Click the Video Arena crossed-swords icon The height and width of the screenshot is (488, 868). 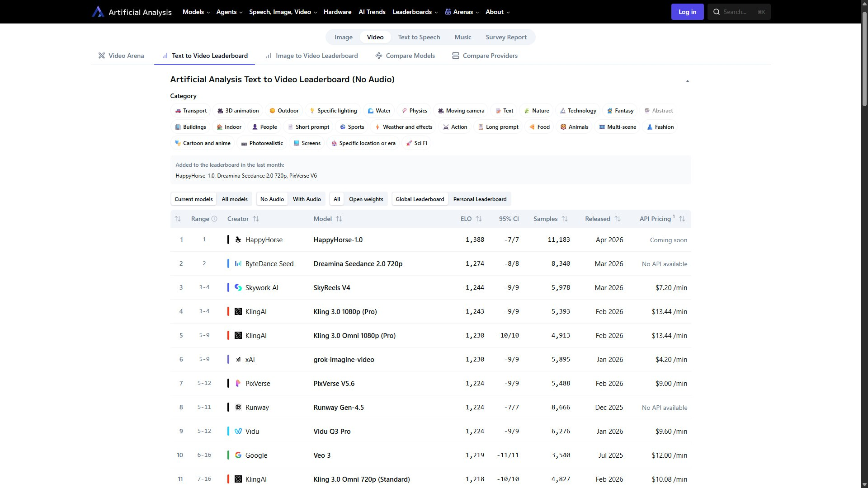[102, 56]
